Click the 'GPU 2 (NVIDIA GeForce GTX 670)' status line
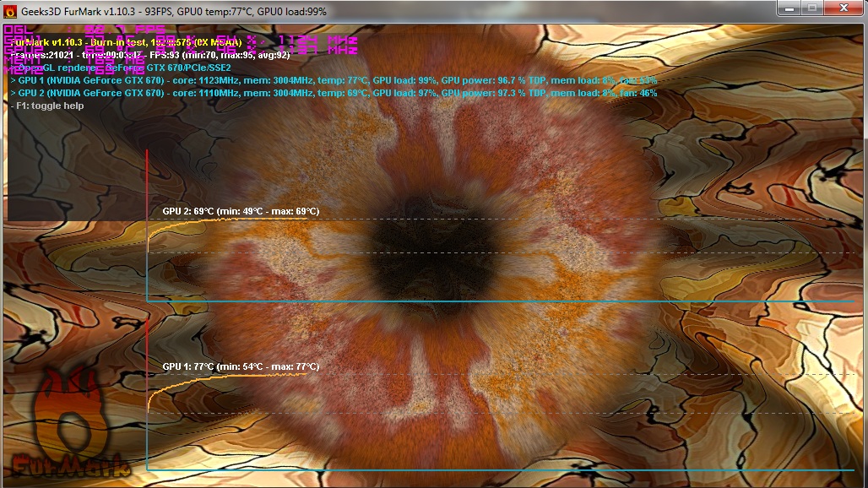The width and height of the screenshot is (868, 488). [334, 94]
